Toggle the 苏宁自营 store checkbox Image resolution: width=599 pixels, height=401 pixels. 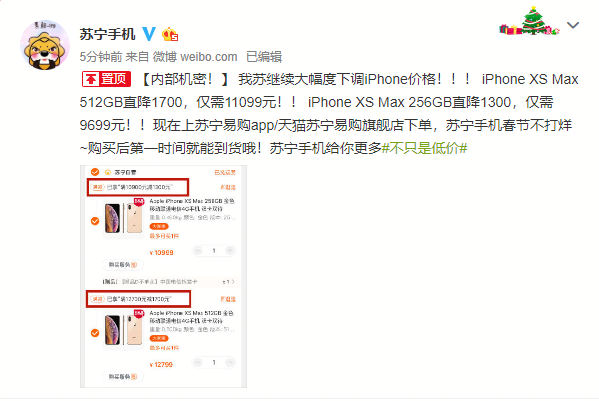coord(95,172)
